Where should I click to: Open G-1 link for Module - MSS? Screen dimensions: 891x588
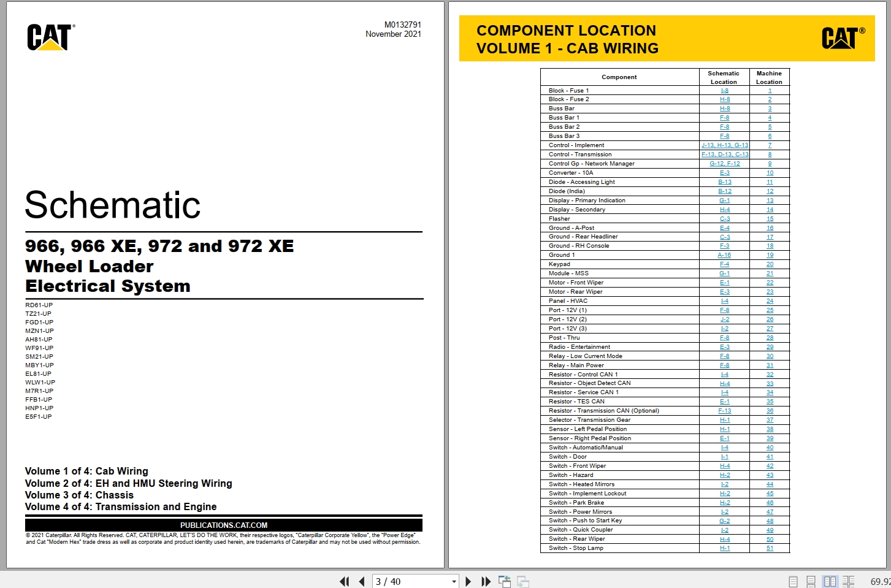coord(725,273)
